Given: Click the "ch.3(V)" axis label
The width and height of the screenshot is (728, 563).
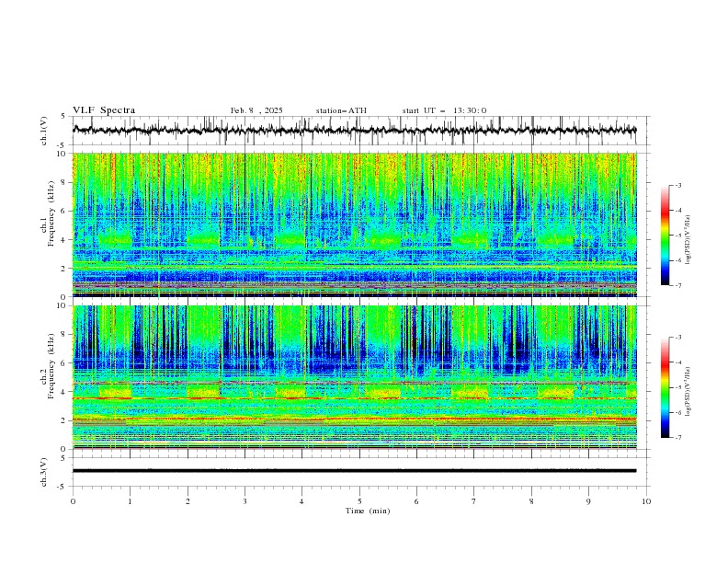Looking at the screenshot, I should [44, 472].
